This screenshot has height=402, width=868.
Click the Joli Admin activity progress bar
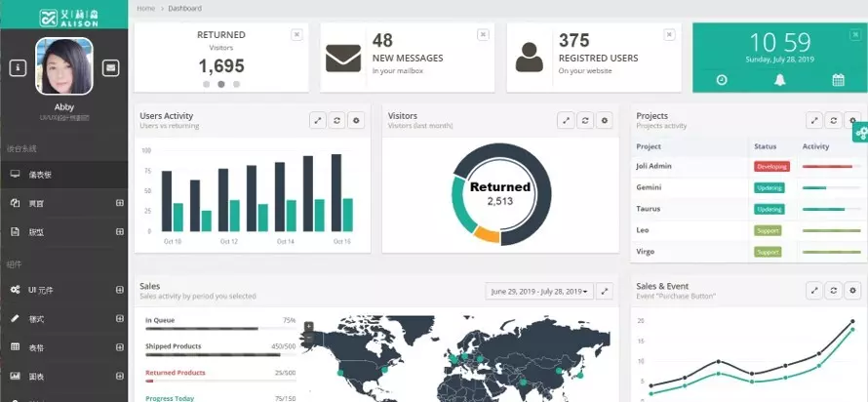coord(827,167)
